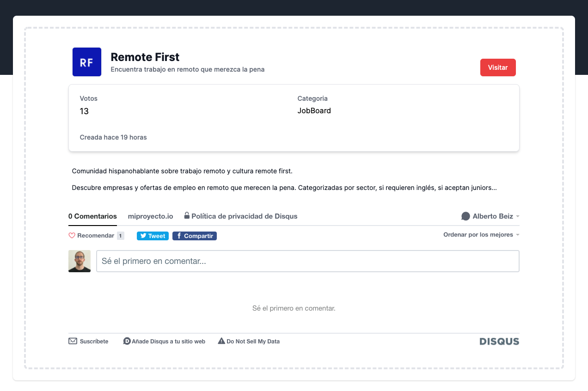Focus the comment input field
Viewport: 588px width, 391px height.
[308, 261]
